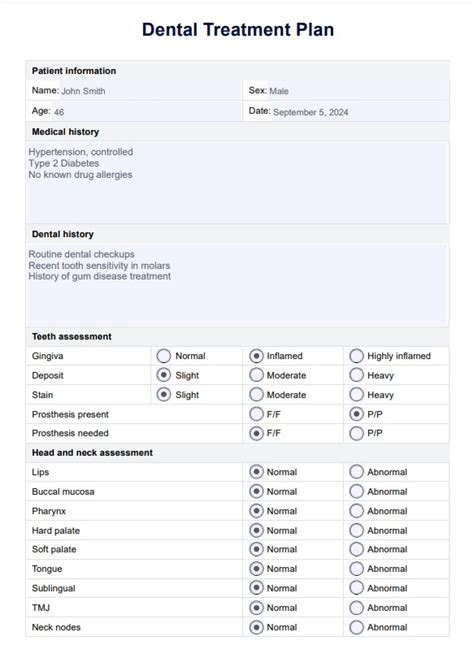This screenshot has height=671, width=474.
Task: Set Buccal mucosa to Abnormal
Action: click(x=356, y=492)
